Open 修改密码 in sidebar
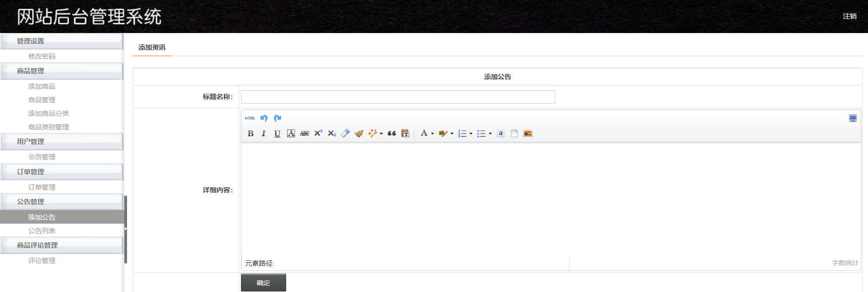Image resolution: width=868 pixels, height=292 pixels. 42,57
